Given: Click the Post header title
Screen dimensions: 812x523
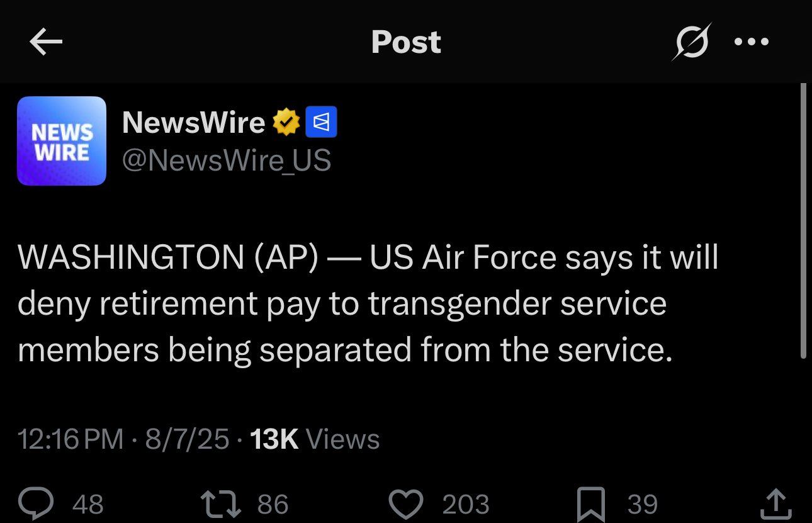Looking at the screenshot, I should [406, 42].
